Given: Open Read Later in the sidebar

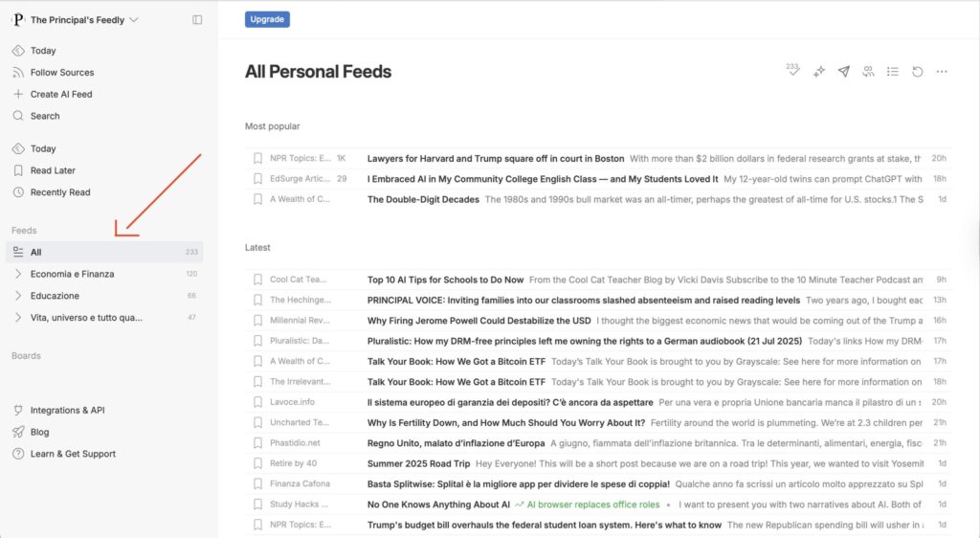Looking at the screenshot, I should [x=53, y=170].
